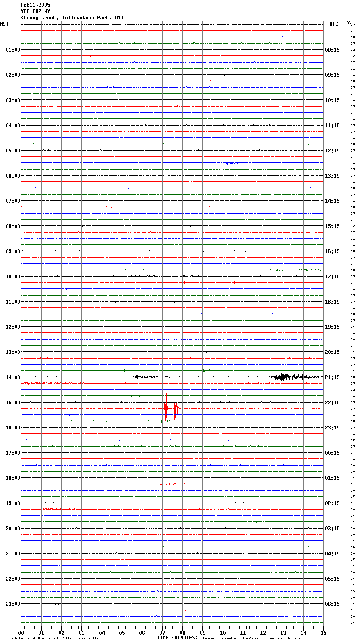This screenshot has width=357, height=644.
Task: Click the "09:00" MST hour label
Action: 13,251
